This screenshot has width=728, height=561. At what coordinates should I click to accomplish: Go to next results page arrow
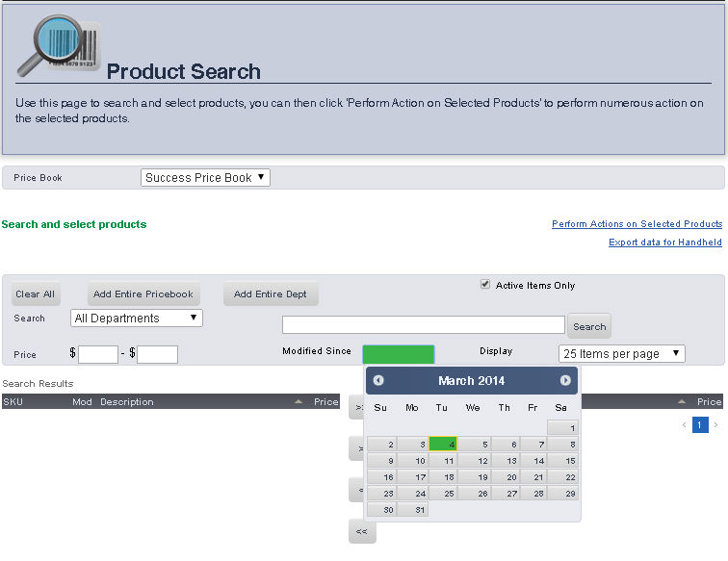coord(715,424)
